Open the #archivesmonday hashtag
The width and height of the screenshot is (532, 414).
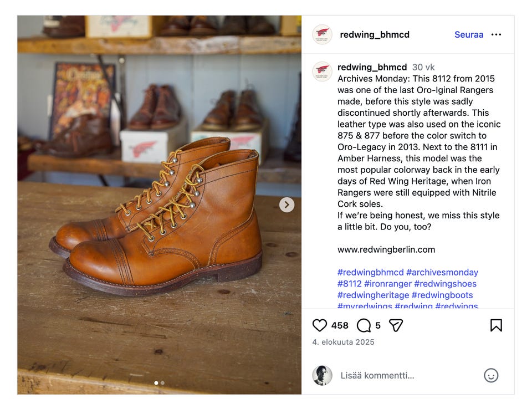442,272
